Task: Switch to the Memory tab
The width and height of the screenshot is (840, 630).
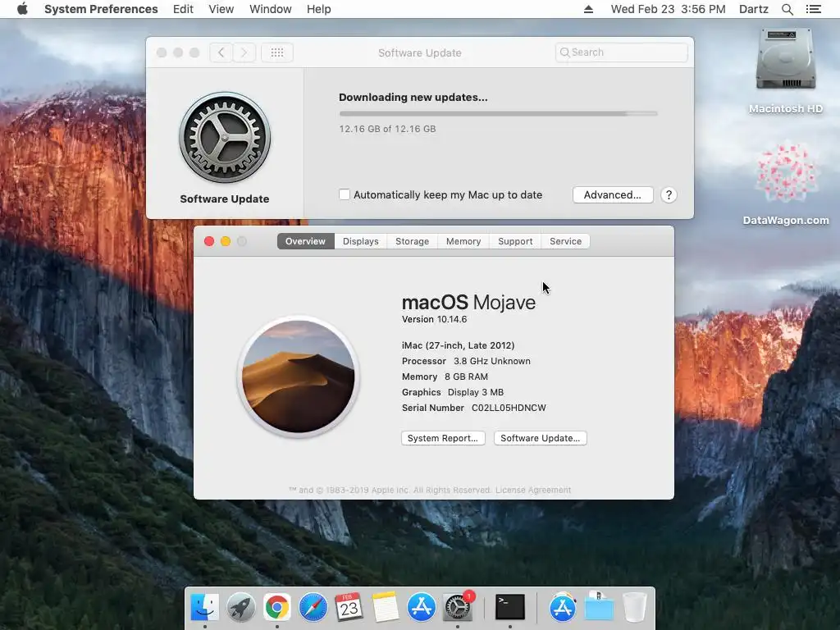Action: pos(463,241)
